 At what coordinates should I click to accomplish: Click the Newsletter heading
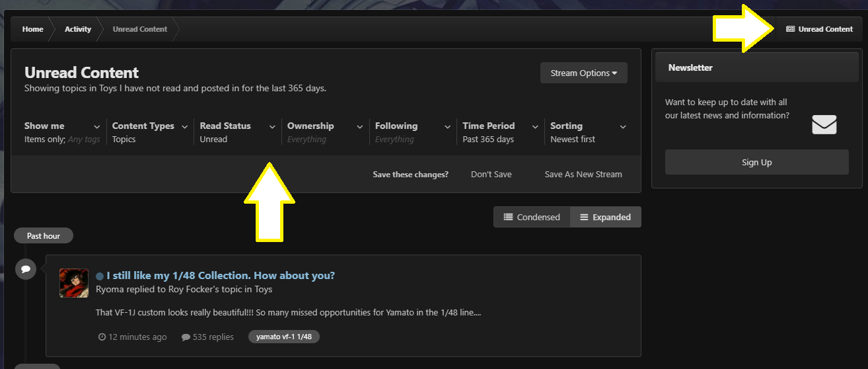click(x=690, y=67)
